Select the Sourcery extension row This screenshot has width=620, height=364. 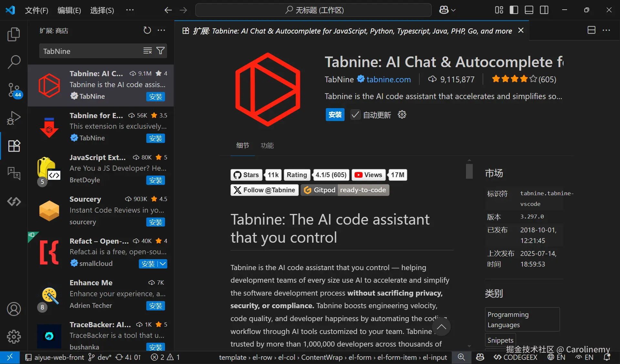[x=101, y=211]
